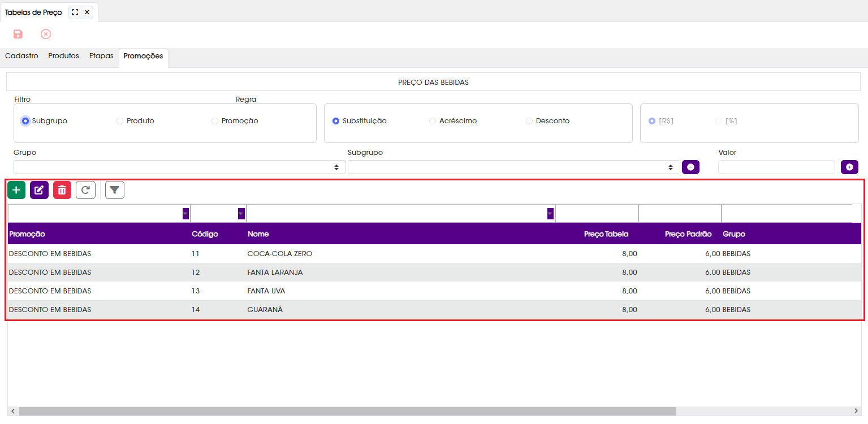
Task: Click the PREÇO DAS BEBIDAS title field
Action: point(434,82)
